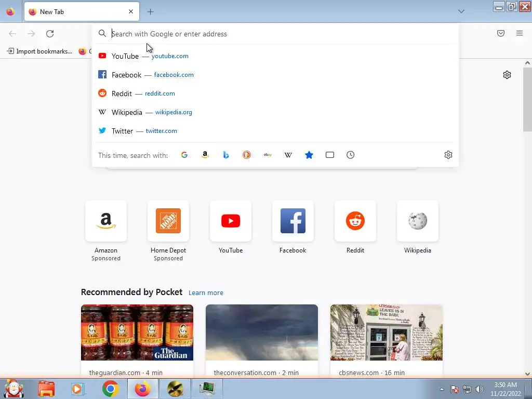
Task: Show hidden tray icons arrow
Action: click(x=442, y=389)
